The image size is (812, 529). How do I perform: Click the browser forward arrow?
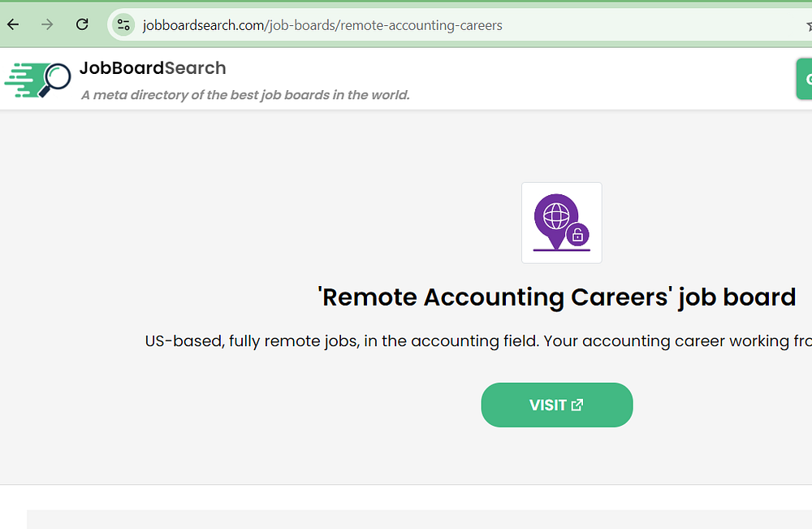click(x=47, y=24)
